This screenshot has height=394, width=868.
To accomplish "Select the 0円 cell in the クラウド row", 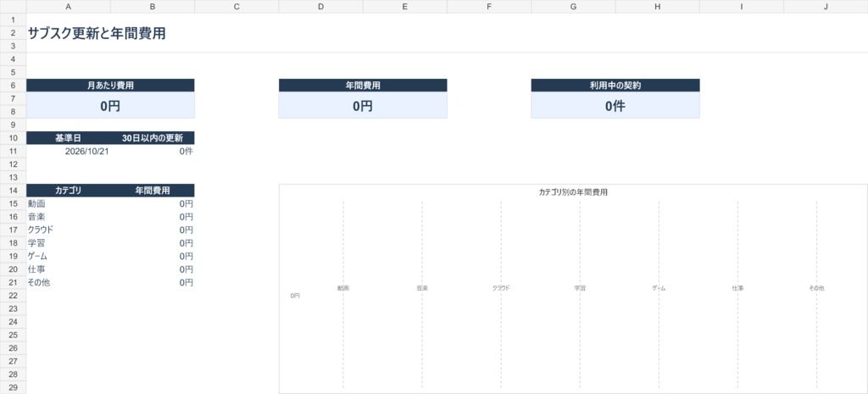I will pyautogui.click(x=153, y=230).
